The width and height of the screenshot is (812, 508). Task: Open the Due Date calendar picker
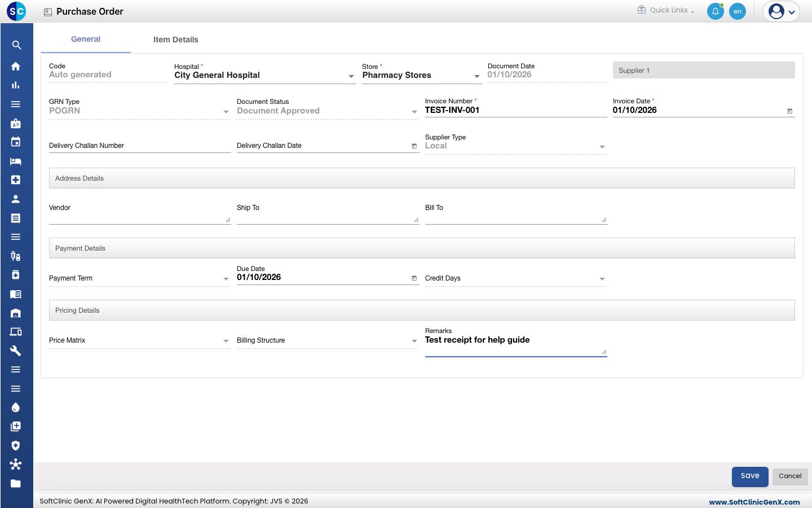point(414,278)
